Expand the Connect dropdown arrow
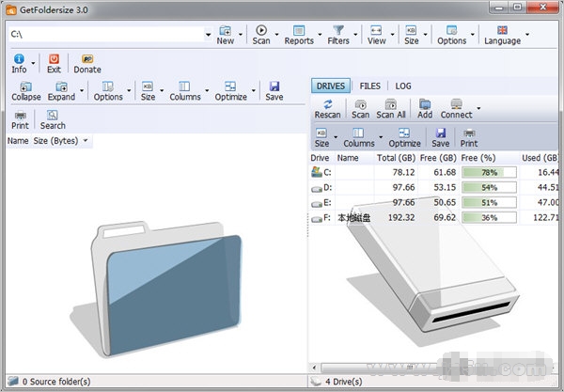Viewport: 564px width, 392px height. (478, 108)
